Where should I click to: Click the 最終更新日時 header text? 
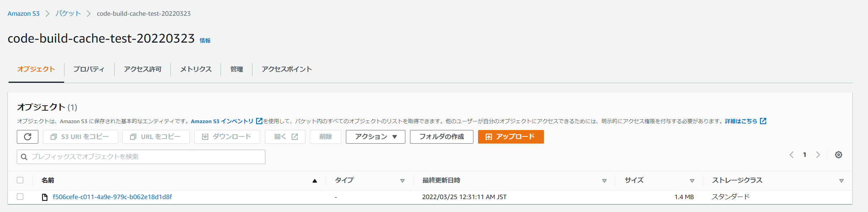tap(441, 180)
